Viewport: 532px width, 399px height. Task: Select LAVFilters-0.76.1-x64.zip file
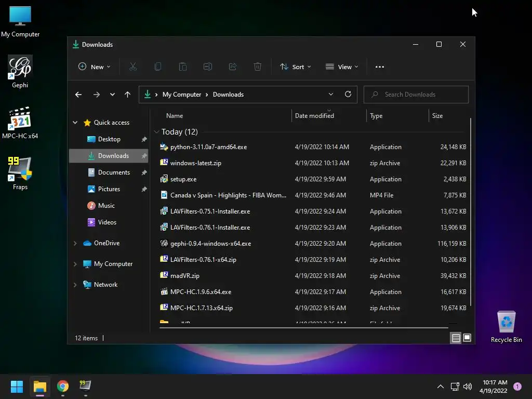click(312, 260)
